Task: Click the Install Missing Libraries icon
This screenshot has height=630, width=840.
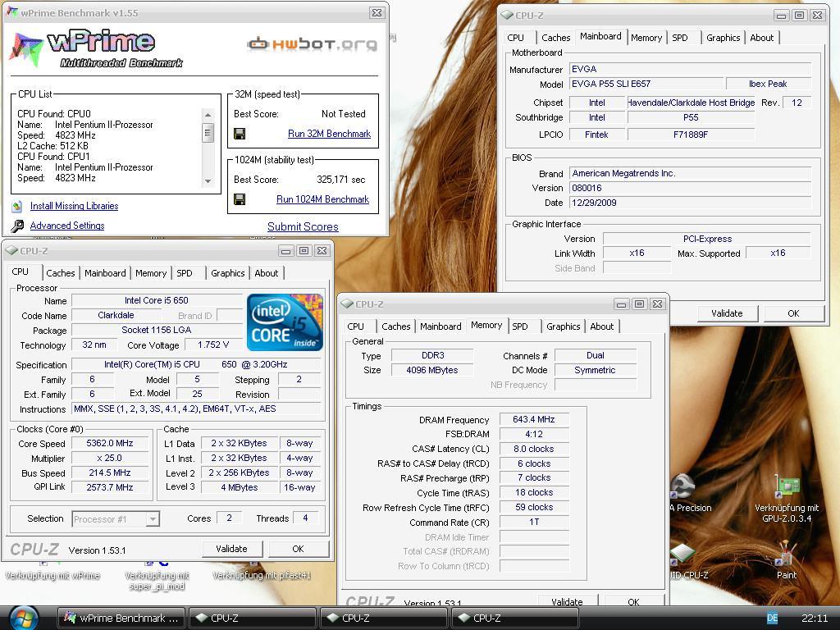Action: coord(17,206)
